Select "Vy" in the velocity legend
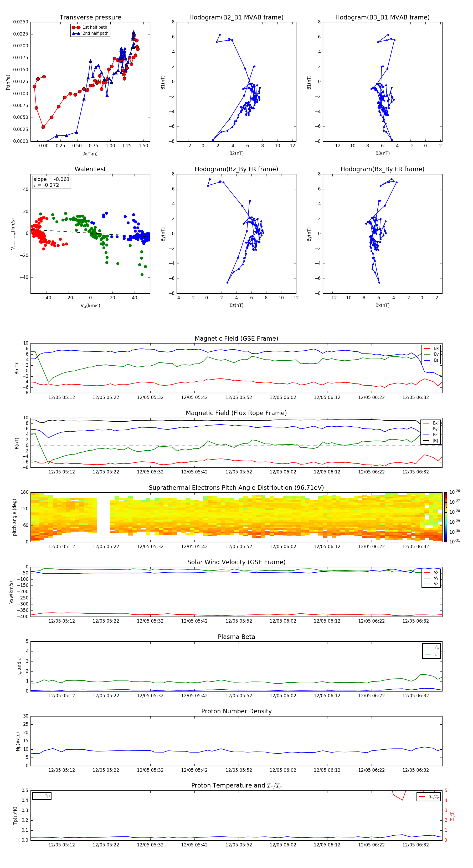 point(431,578)
